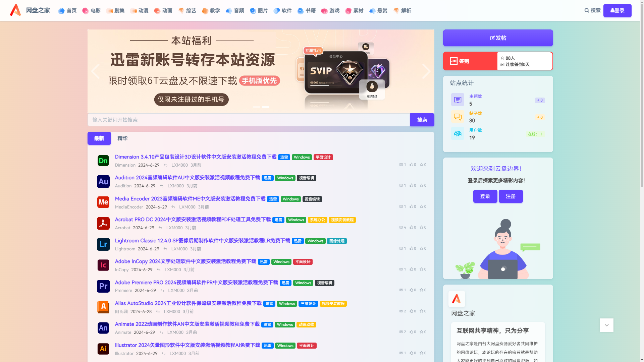Click the Premiere Pr post icon

tap(103, 286)
